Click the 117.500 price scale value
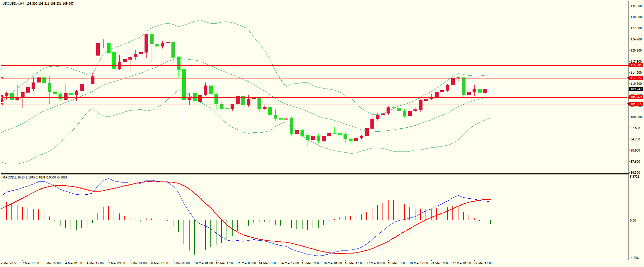 point(636,62)
